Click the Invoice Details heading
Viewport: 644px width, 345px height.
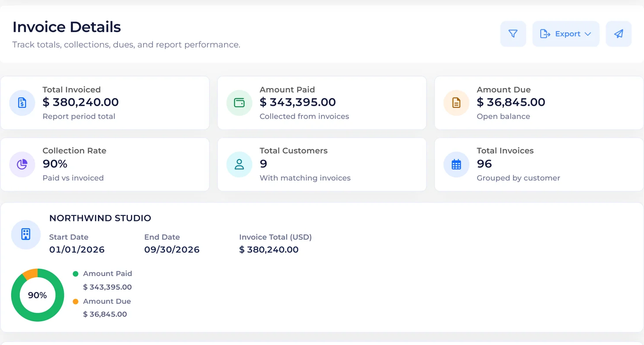coord(67,27)
